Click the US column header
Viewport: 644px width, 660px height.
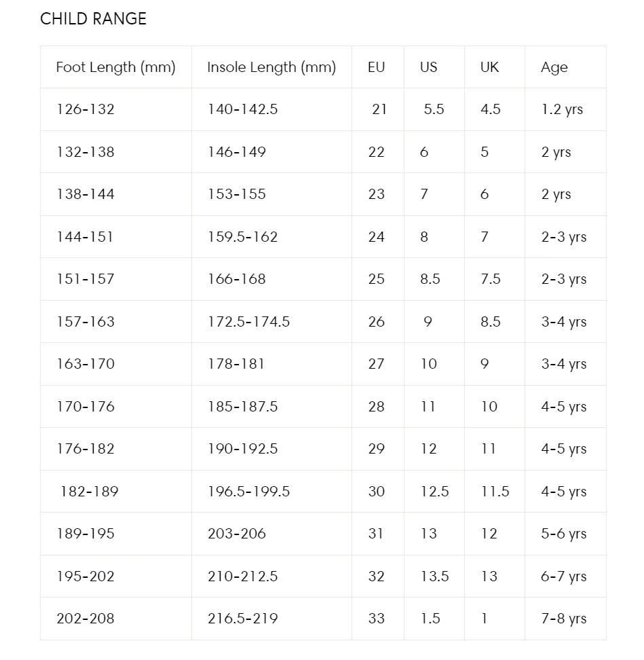click(434, 67)
